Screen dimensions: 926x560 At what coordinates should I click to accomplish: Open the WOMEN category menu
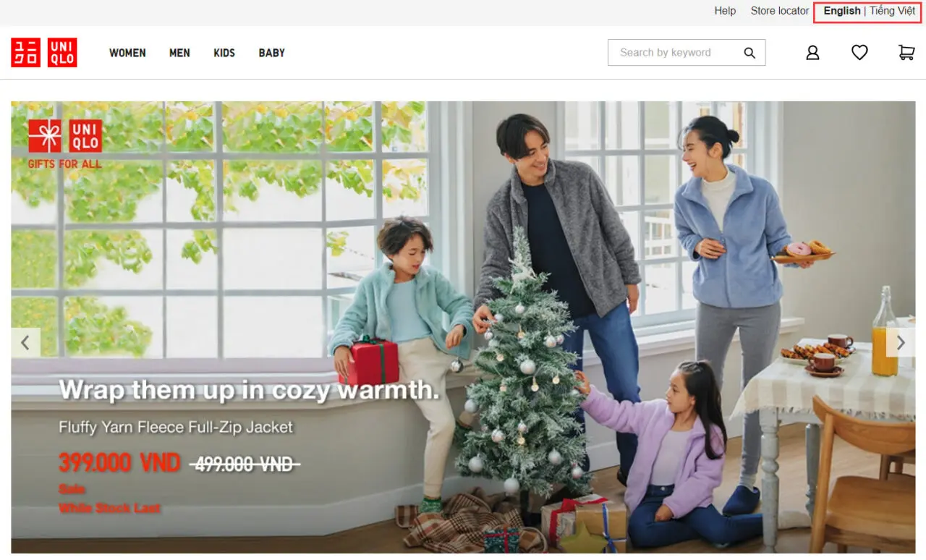127,53
